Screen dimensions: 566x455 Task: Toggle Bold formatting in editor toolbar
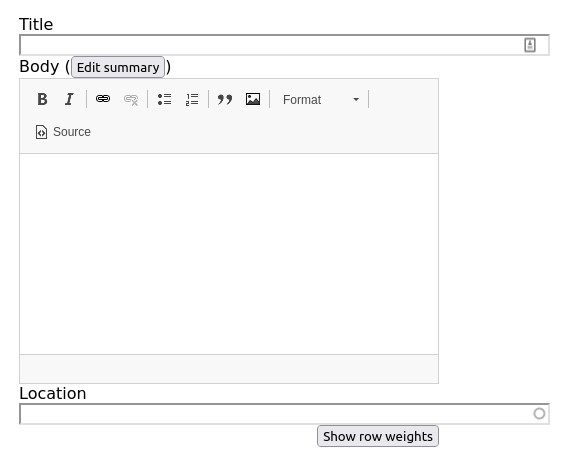42,99
